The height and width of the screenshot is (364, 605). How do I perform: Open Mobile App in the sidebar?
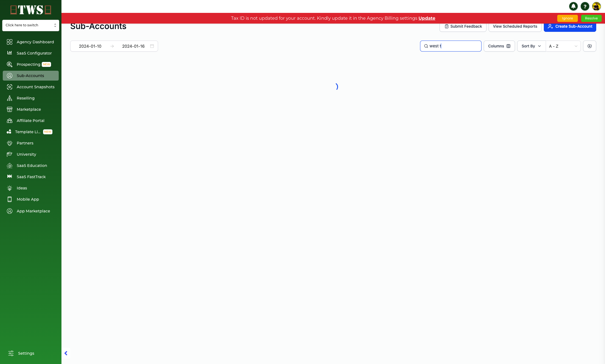point(31,199)
